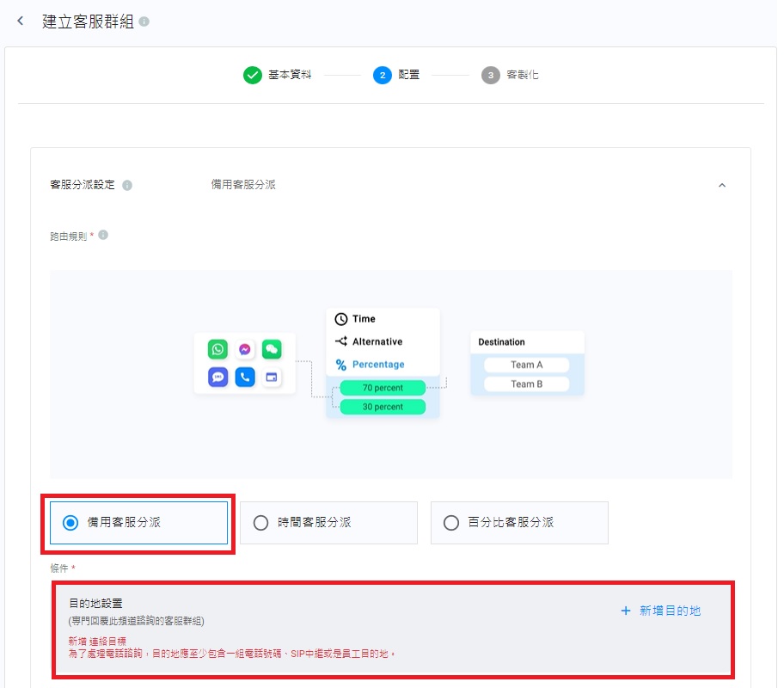This screenshot has width=784, height=688.
Task: Click branching arrows icon beside Alternative
Action: [x=341, y=341]
